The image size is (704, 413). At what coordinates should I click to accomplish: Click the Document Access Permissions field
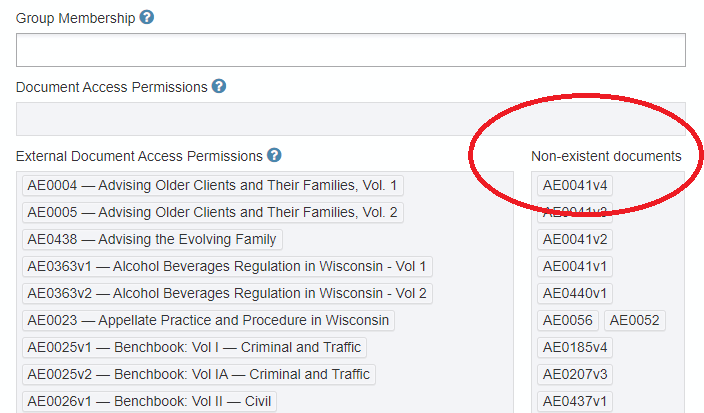tap(350, 118)
